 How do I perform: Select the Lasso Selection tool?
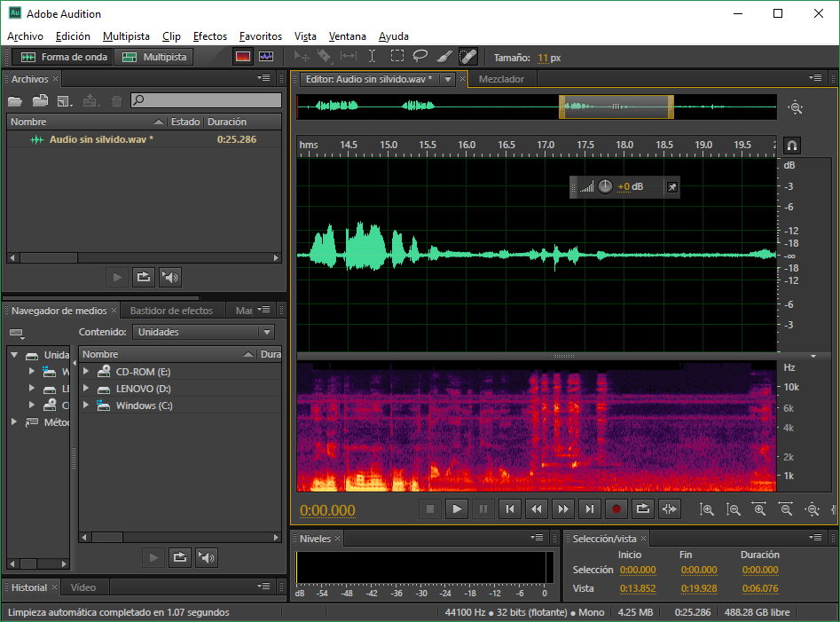click(x=420, y=56)
